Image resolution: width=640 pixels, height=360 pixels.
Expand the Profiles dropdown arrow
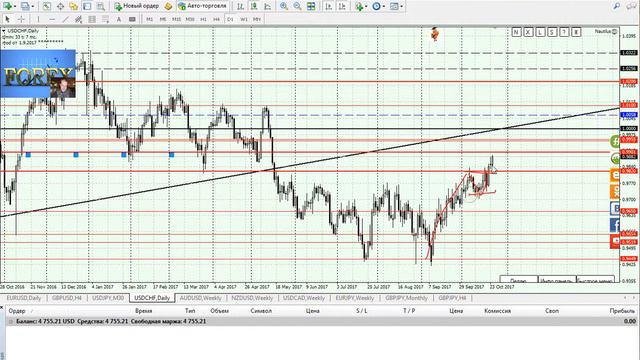tap(33, 6)
